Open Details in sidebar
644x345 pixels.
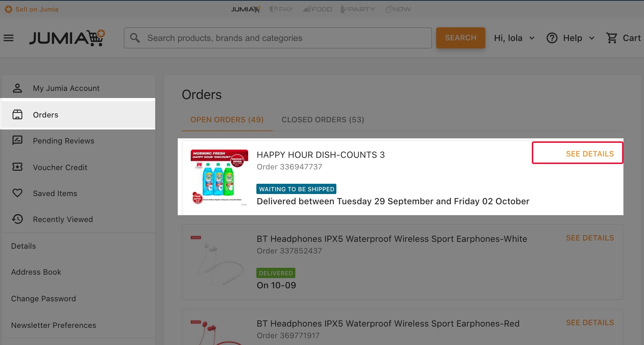tap(79, 246)
